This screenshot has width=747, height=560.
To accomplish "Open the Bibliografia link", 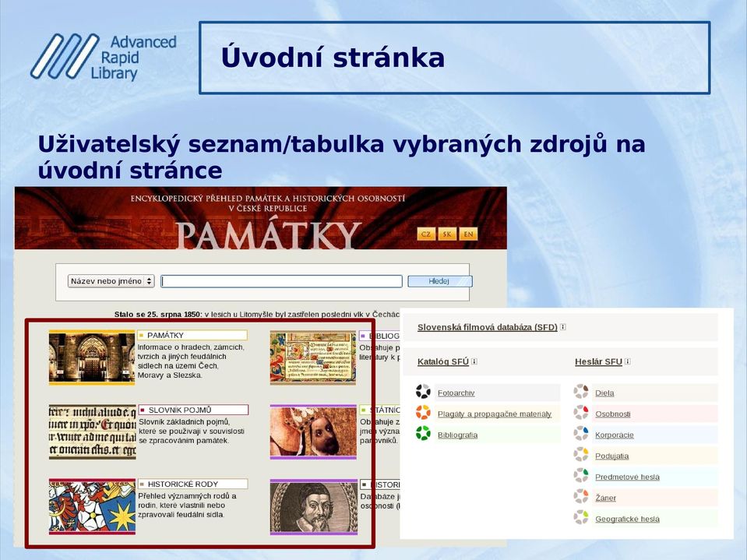I will point(457,435).
